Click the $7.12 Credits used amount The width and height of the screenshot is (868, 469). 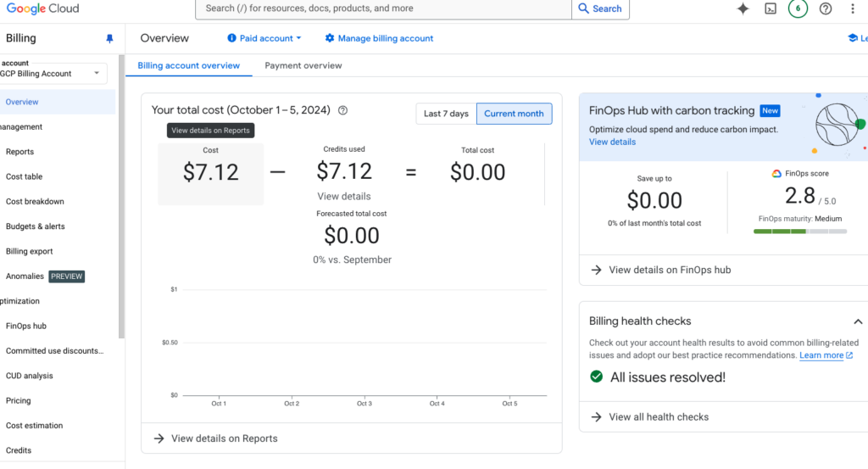344,171
